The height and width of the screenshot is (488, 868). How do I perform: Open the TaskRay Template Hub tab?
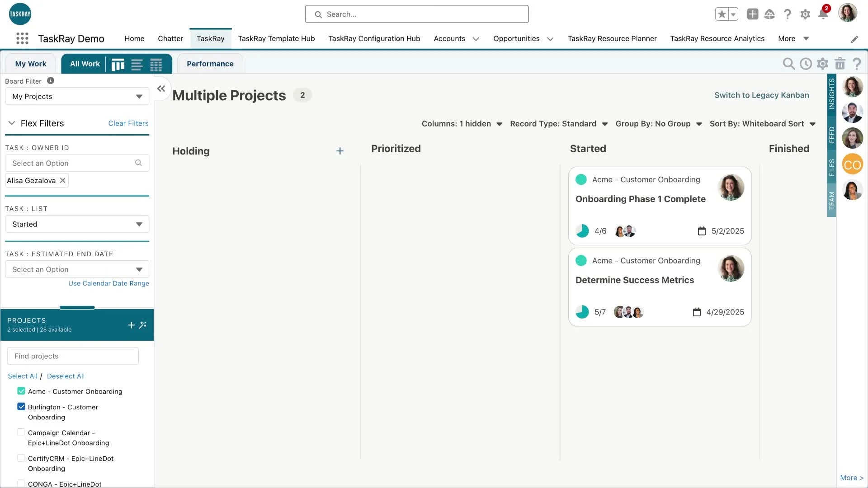pos(276,38)
